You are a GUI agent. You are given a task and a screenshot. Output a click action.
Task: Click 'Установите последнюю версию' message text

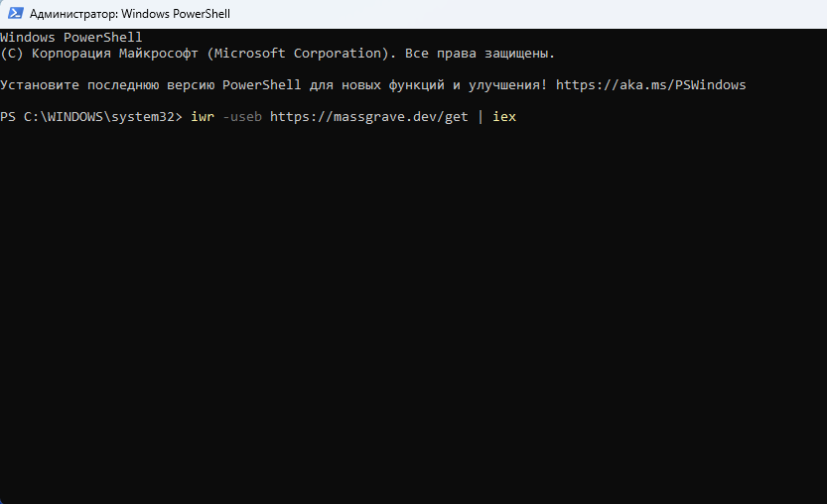point(107,85)
